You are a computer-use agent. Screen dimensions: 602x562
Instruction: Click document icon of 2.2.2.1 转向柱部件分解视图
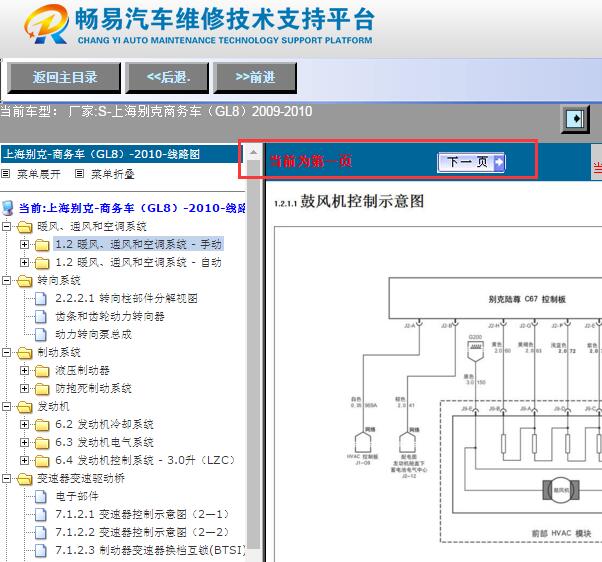point(41,298)
